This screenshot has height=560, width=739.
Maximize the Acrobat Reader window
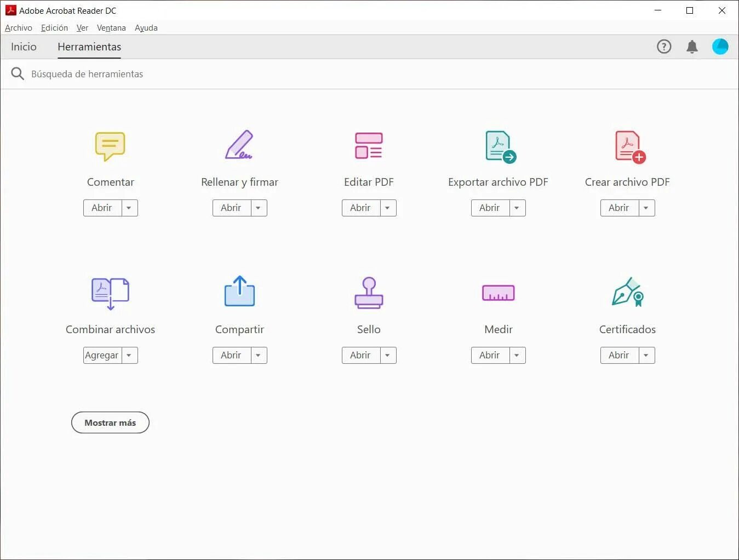coord(690,10)
